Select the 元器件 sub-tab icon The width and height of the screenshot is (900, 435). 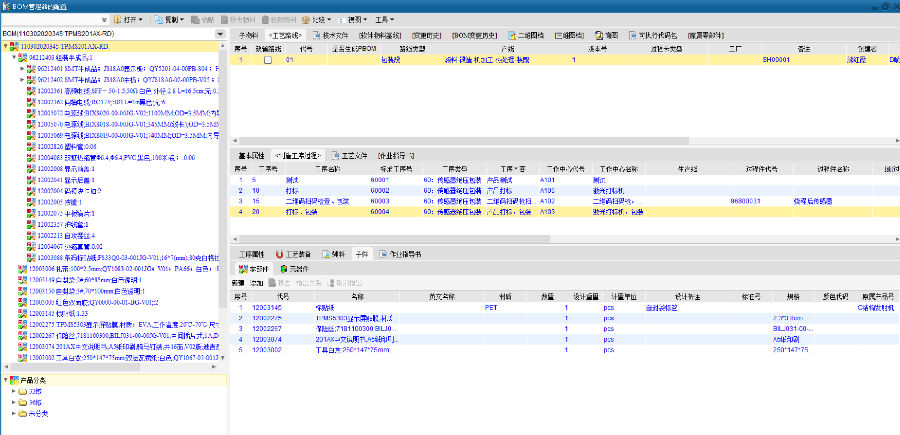pyautogui.click(x=286, y=269)
